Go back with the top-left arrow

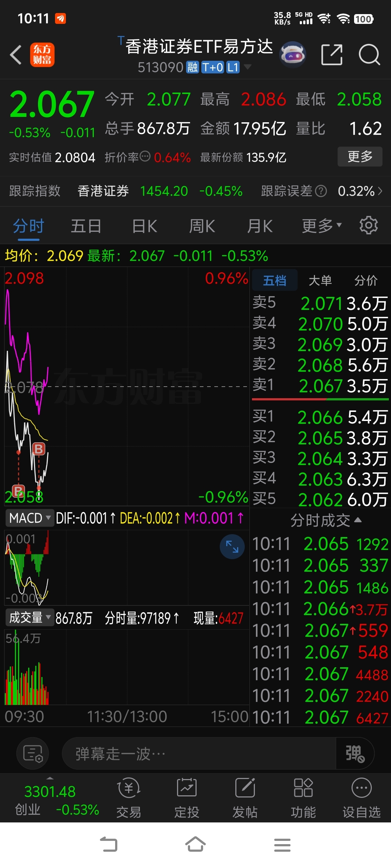click(16, 55)
